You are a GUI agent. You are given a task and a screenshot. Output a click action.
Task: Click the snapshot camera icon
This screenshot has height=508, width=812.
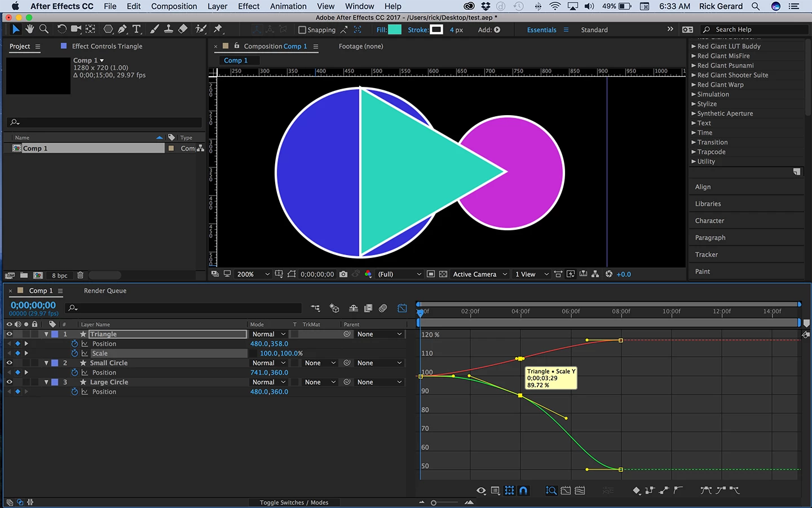(343, 274)
